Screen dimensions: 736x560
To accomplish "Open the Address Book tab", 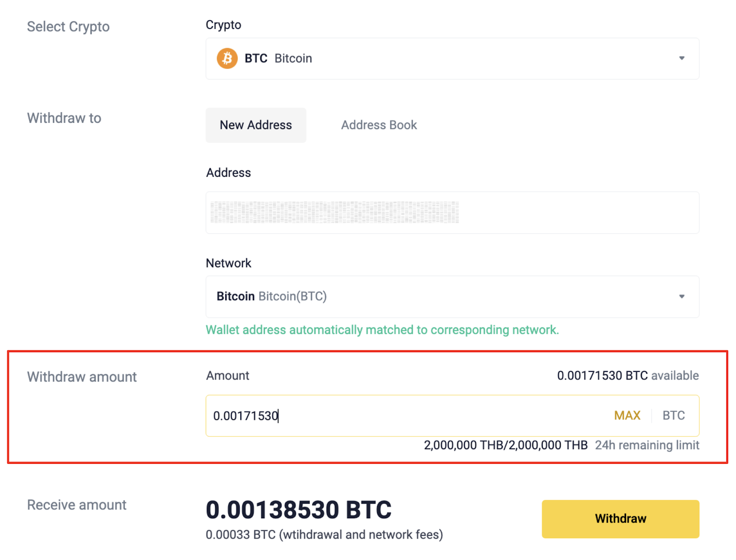I will 379,125.
